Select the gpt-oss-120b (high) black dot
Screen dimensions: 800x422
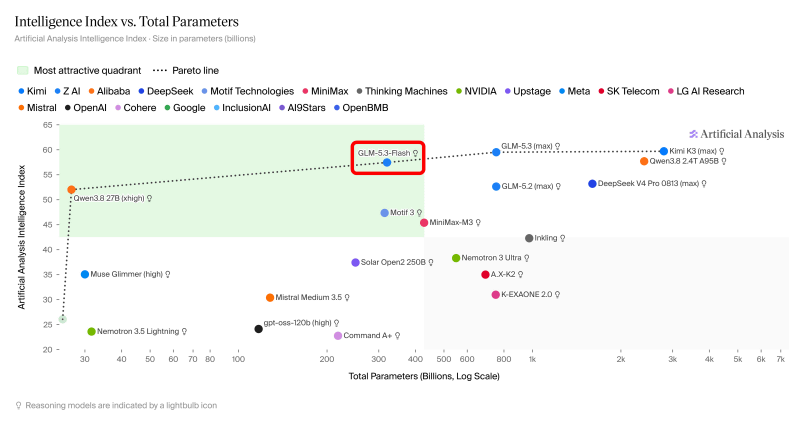point(259,329)
